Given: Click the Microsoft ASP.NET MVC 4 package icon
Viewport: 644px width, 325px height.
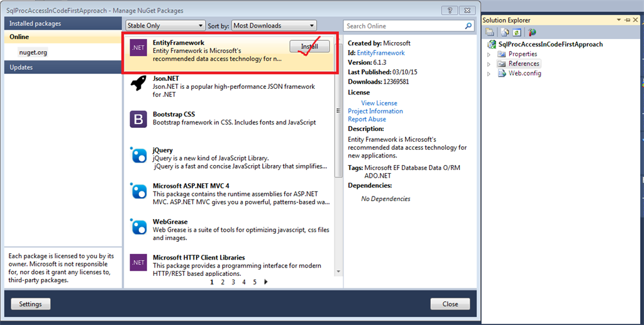Looking at the screenshot, I should pyautogui.click(x=138, y=190).
